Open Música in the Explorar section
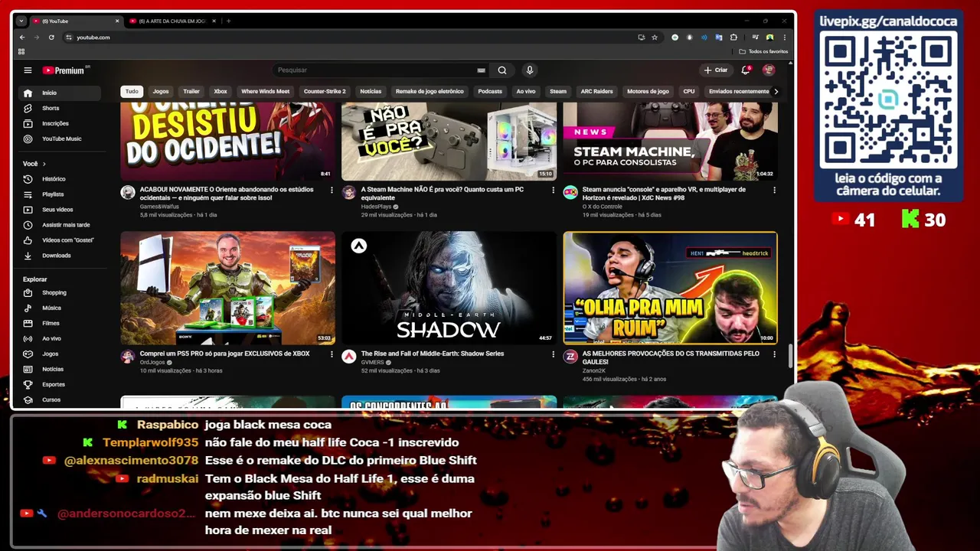 tap(60, 308)
